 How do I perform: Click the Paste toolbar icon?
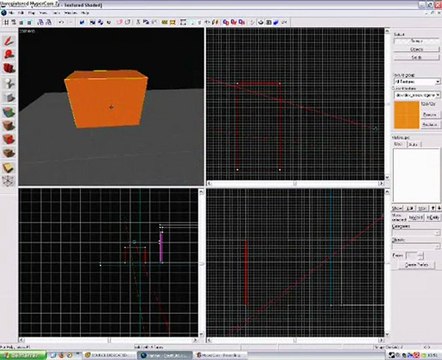(153, 22)
